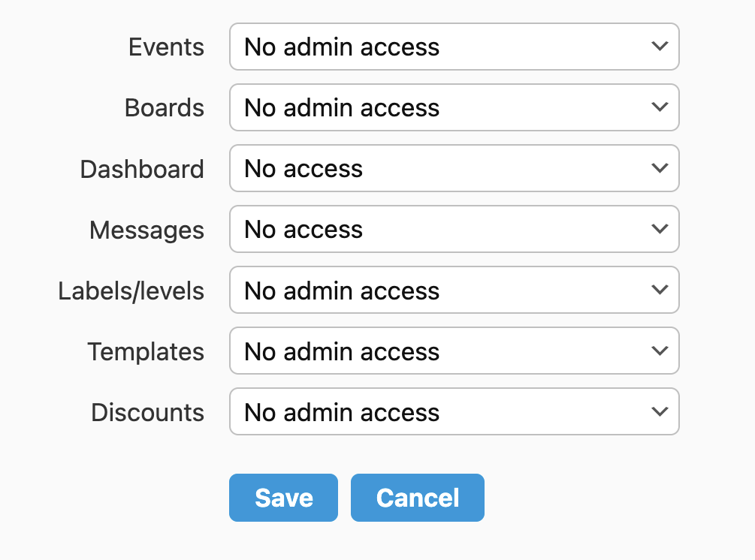755x560 pixels.
Task: Click the Dashboard field label
Action: click(142, 169)
